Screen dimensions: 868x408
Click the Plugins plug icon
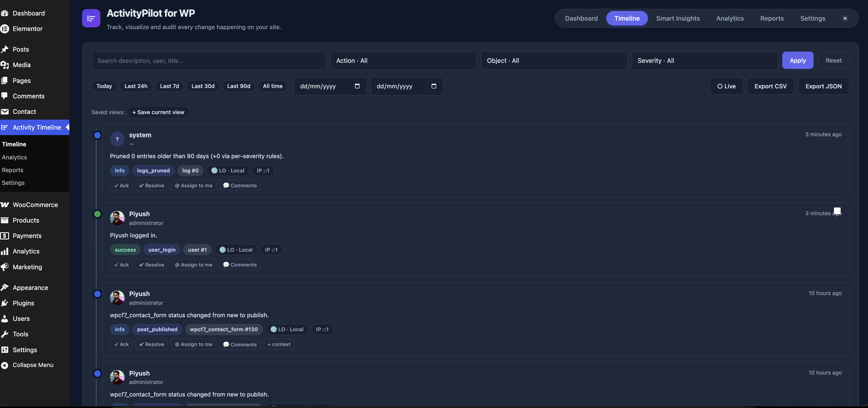tap(4, 303)
